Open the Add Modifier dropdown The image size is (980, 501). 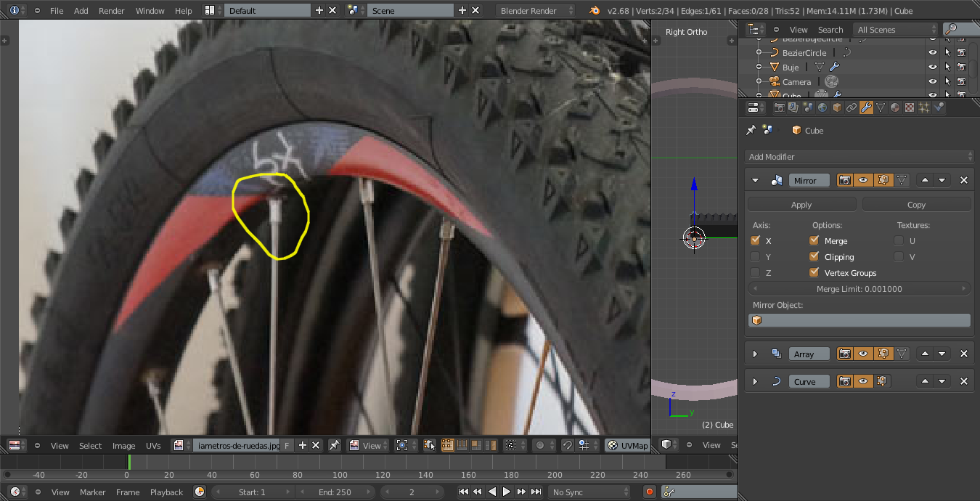click(859, 157)
